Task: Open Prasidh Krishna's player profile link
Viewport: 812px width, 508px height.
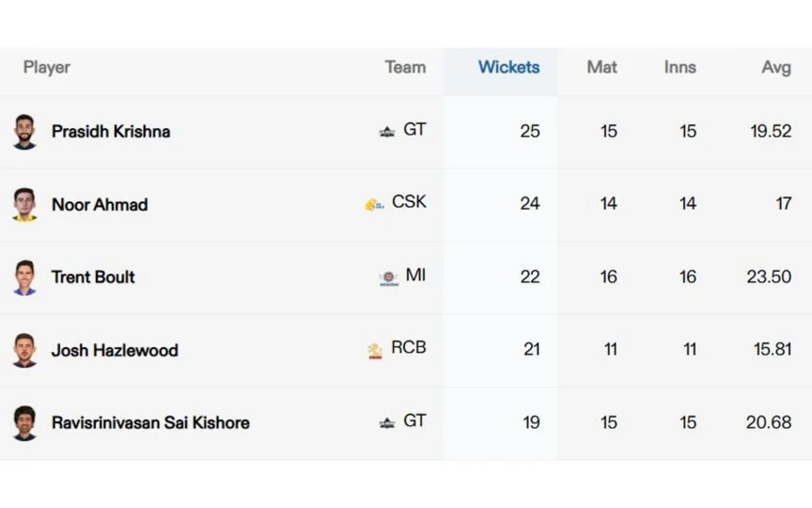Action: coord(111,132)
